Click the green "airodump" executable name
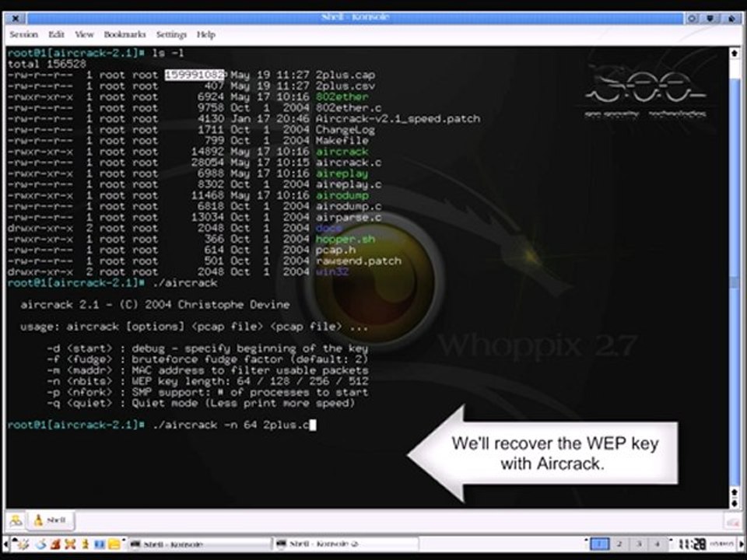 click(x=342, y=195)
